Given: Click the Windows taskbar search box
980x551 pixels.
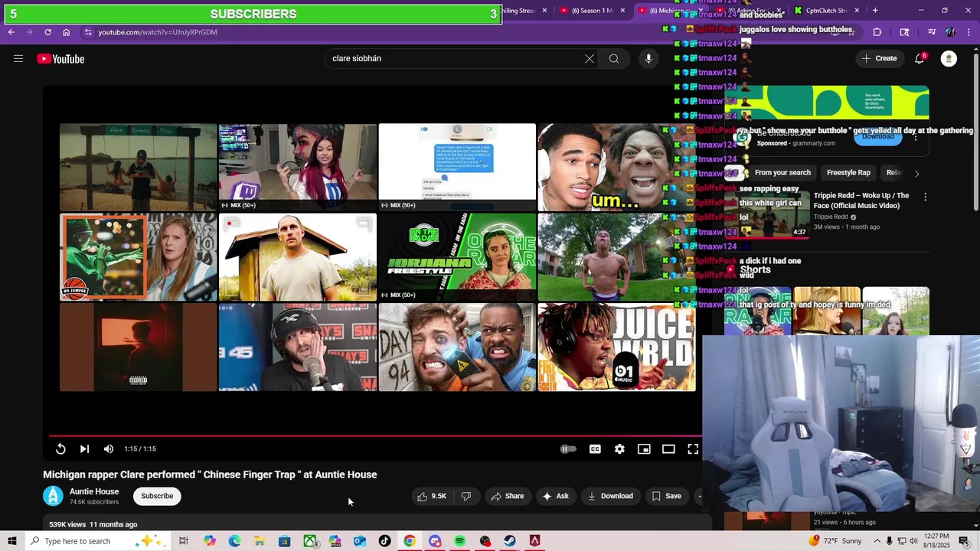Looking at the screenshot, I should 97,541.
